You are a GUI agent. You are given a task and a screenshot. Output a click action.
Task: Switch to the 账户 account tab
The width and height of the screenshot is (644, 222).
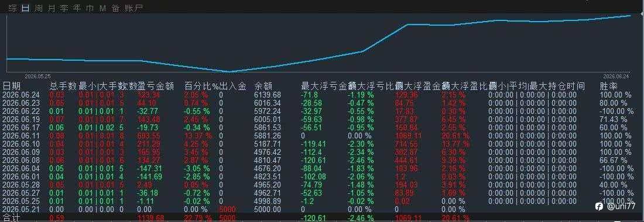[134, 8]
